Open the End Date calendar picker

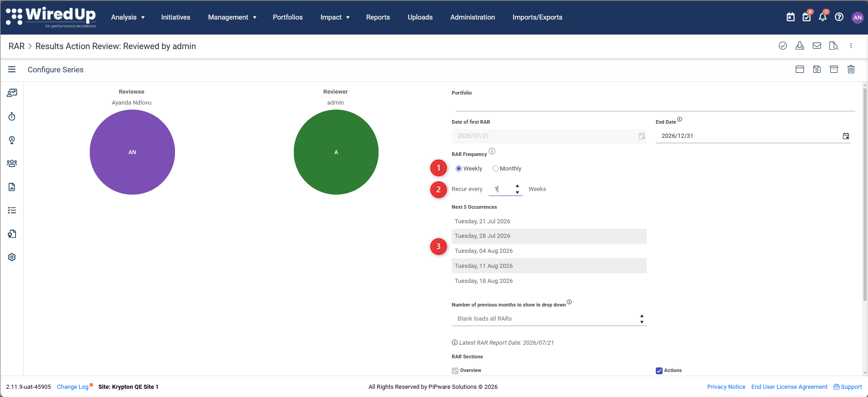[846, 136]
